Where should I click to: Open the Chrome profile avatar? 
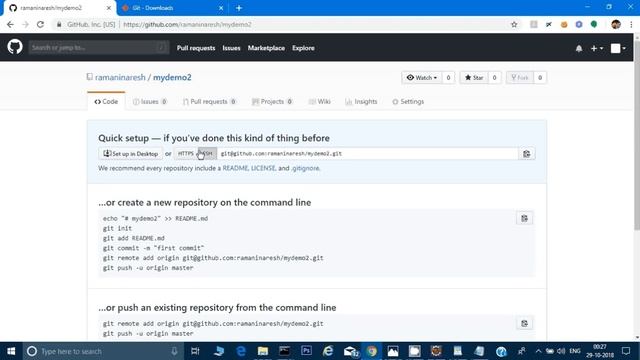click(616, 24)
